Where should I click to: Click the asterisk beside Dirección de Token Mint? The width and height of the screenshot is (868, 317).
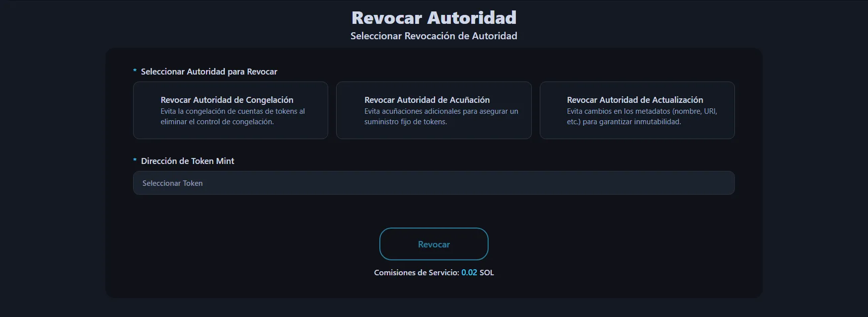click(x=135, y=161)
